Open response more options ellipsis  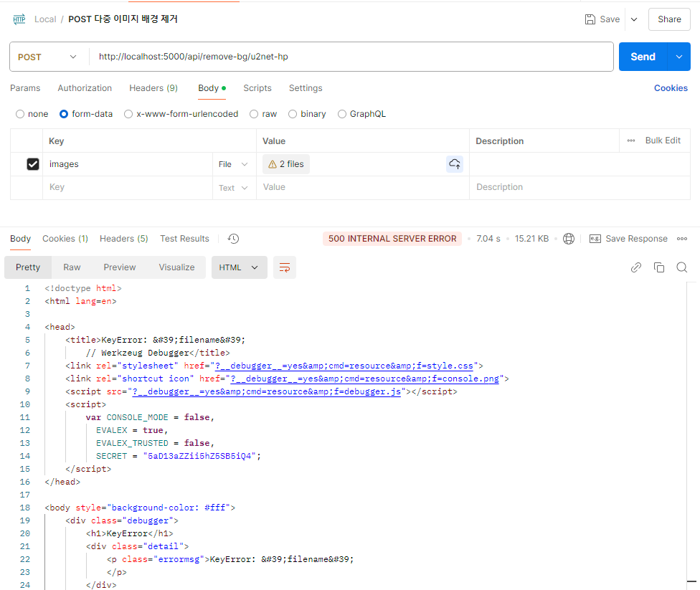pyautogui.click(x=681, y=239)
